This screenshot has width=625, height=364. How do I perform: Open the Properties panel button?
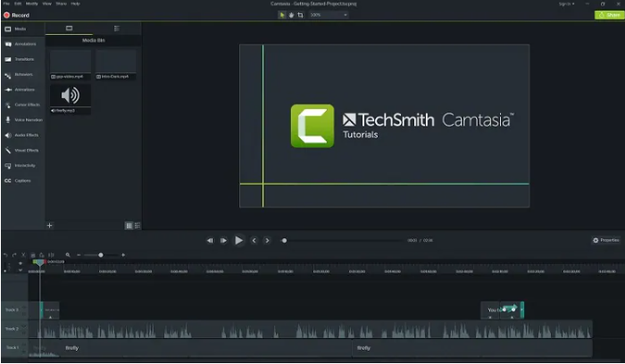click(x=606, y=240)
